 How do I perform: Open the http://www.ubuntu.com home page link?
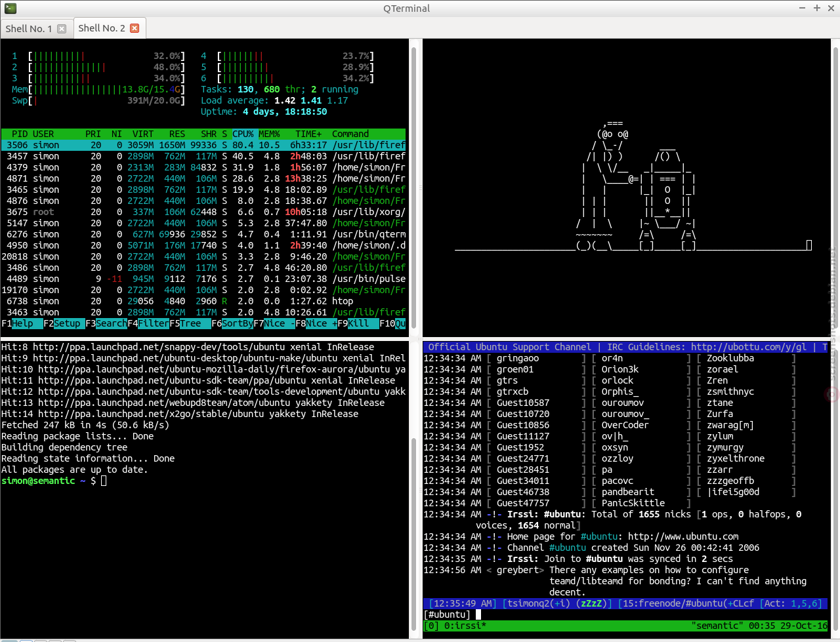[683, 536]
